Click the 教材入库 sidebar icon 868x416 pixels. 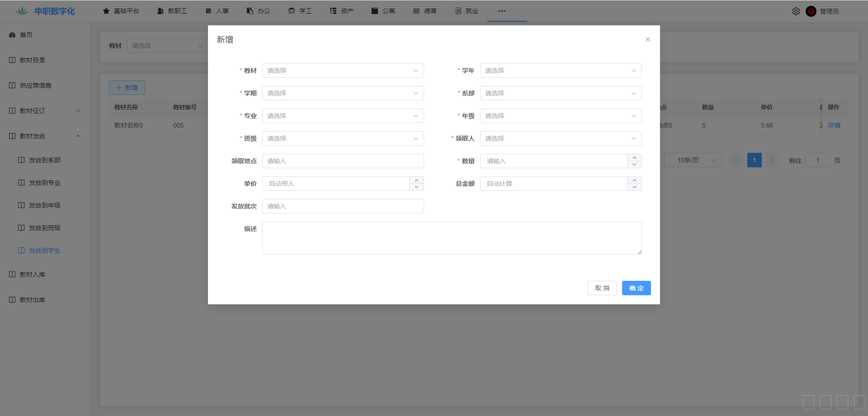tap(12, 274)
